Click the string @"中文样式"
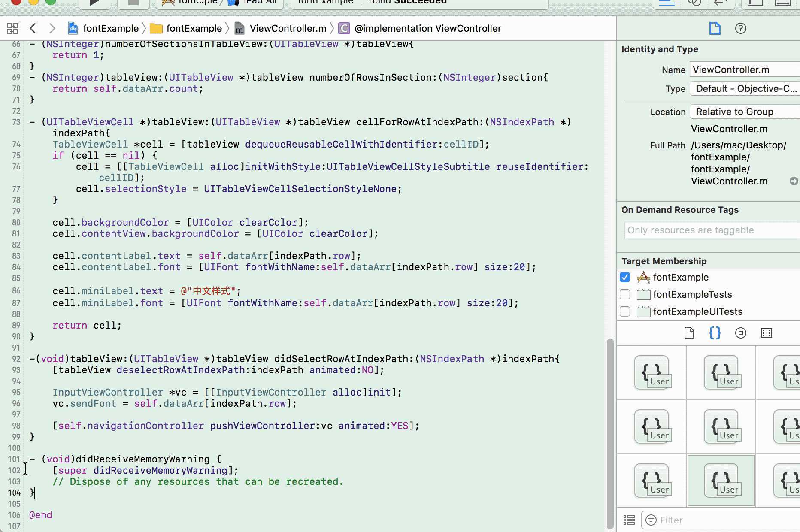Image resolution: width=800 pixels, height=532 pixels. click(x=208, y=291)
